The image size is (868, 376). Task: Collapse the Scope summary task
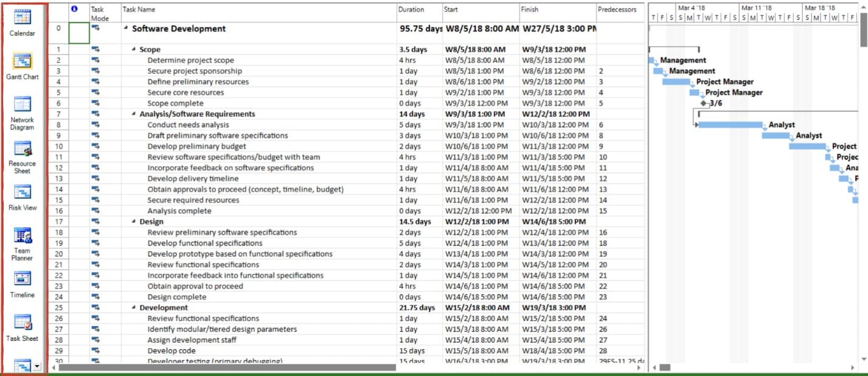pyautogui.click(x=134, y=50)
